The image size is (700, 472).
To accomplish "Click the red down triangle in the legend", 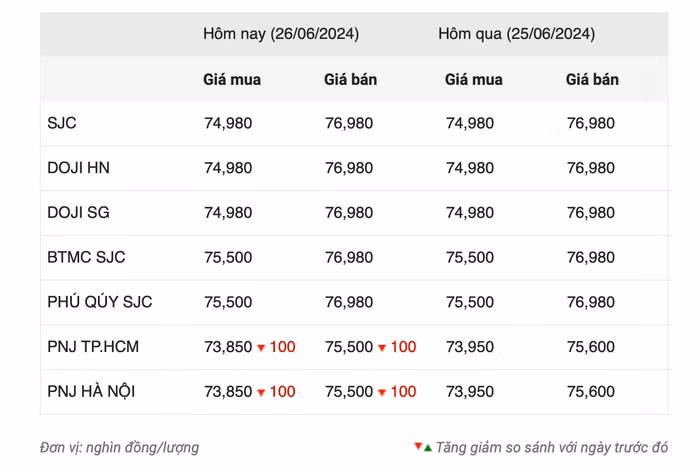I will 418,446.
